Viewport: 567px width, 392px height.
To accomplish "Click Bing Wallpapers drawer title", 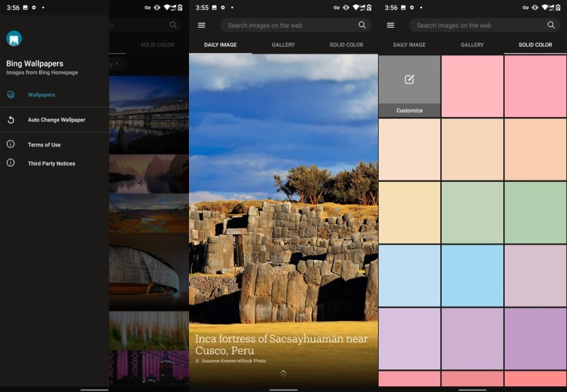I will tap(35, 64).
